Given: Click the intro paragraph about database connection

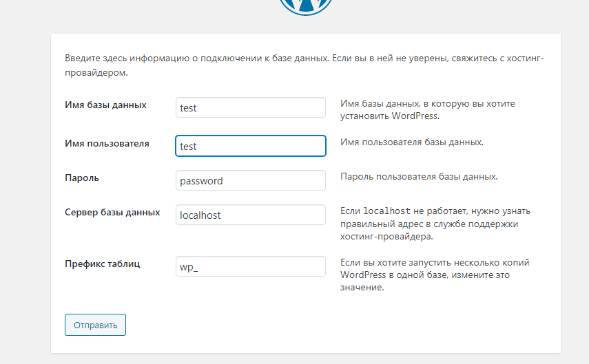Looking at the screenshot, I should [304, 65].
